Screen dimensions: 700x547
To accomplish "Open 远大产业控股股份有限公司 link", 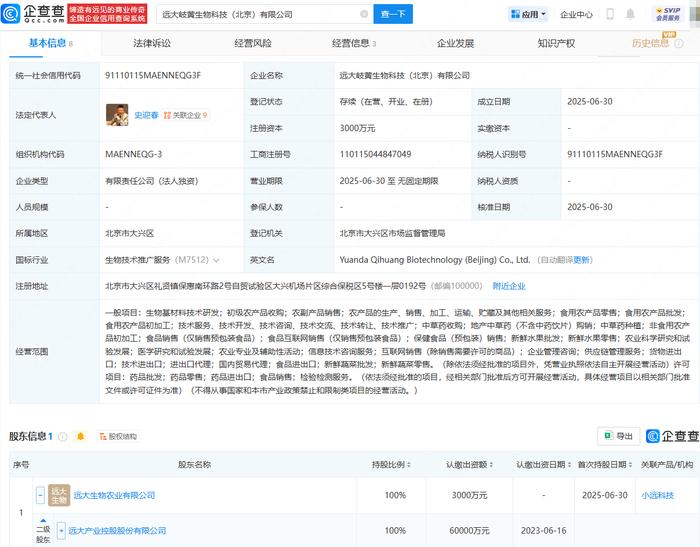I will point(117,530).
